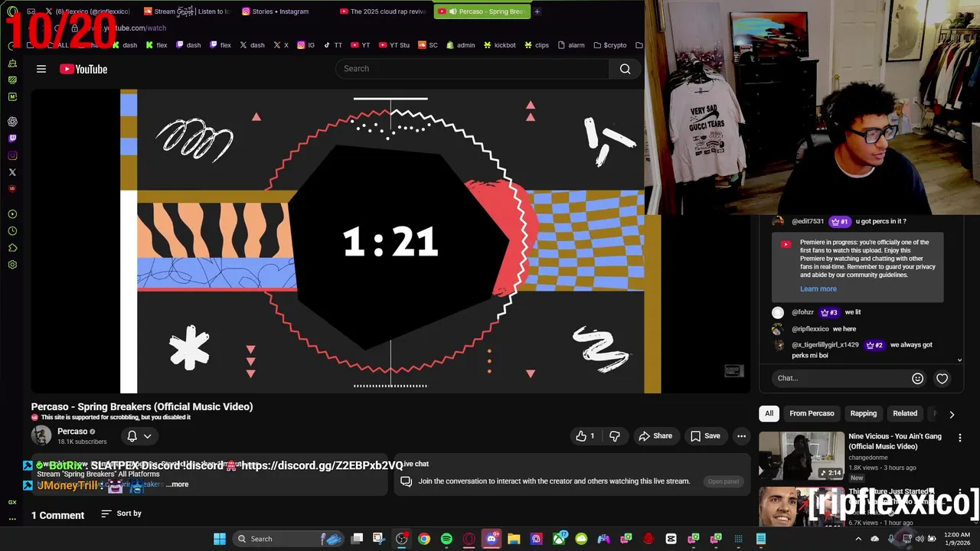
Task: Open Google Chrome from the taskbar
Action: (424, 539)
